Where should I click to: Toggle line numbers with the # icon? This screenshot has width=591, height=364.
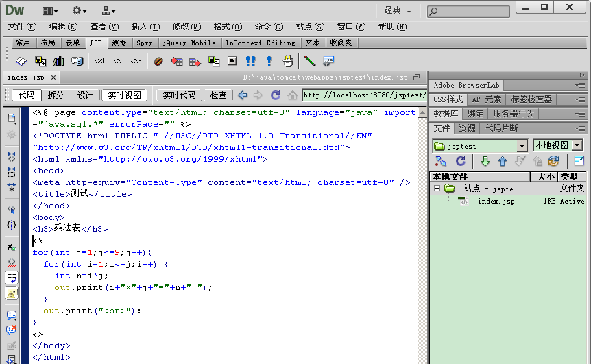point(12,247)
